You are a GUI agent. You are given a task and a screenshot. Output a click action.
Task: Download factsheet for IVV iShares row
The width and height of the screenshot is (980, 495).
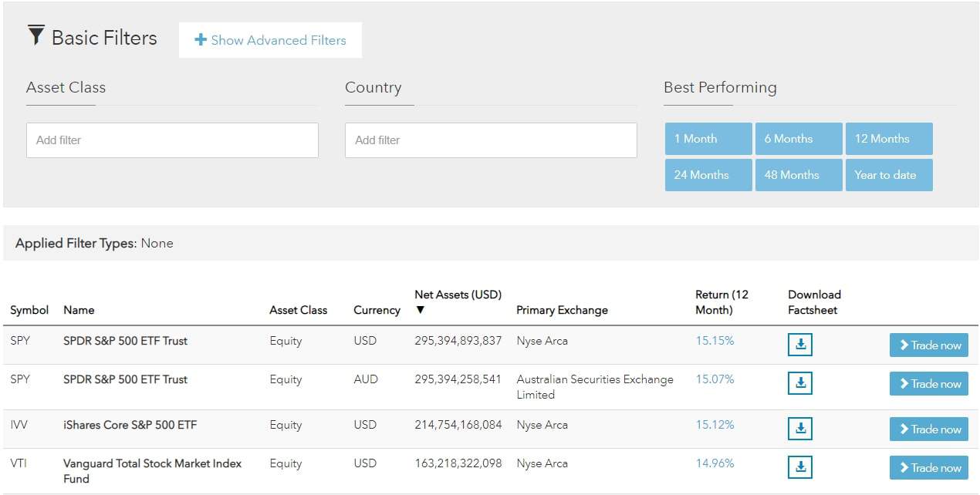800,428
